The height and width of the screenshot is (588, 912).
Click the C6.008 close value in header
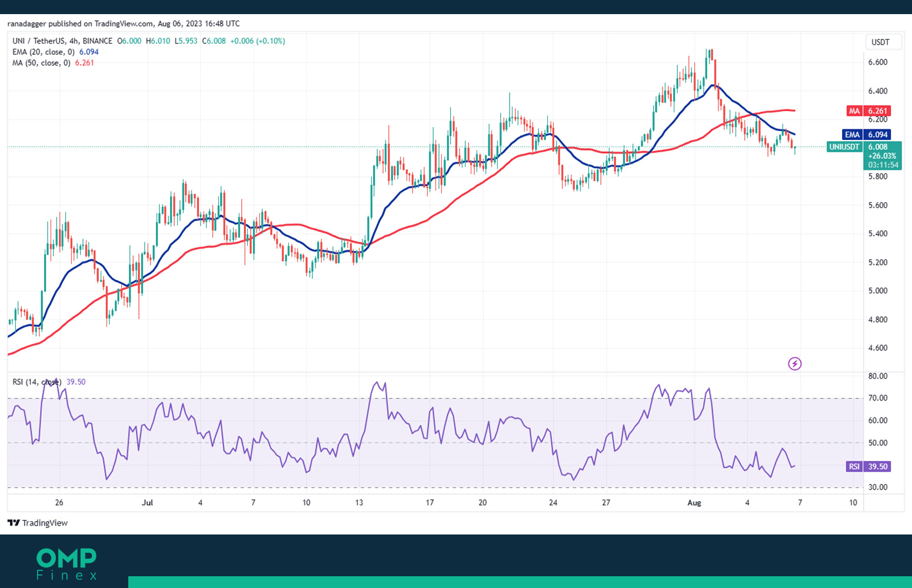(214, 41)
